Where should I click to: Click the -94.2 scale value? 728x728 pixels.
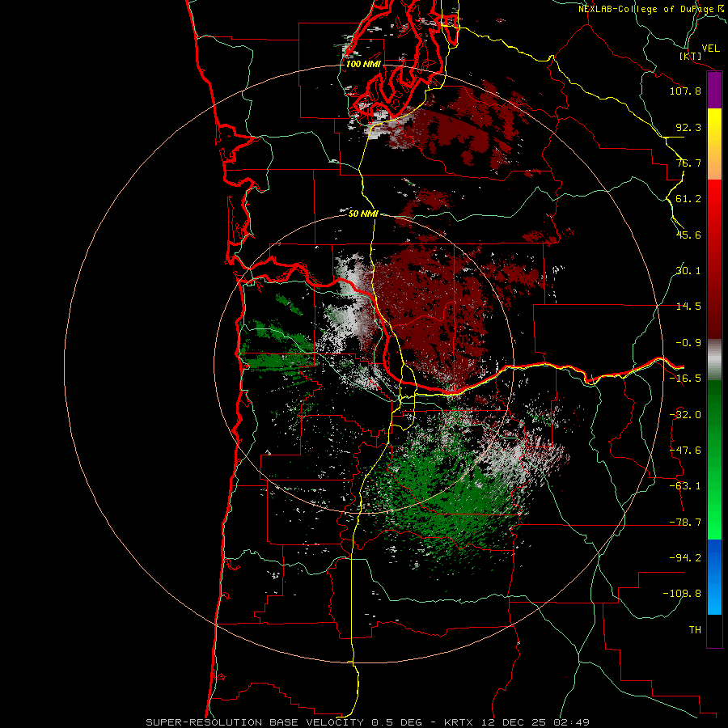click(x=685, y=557)
